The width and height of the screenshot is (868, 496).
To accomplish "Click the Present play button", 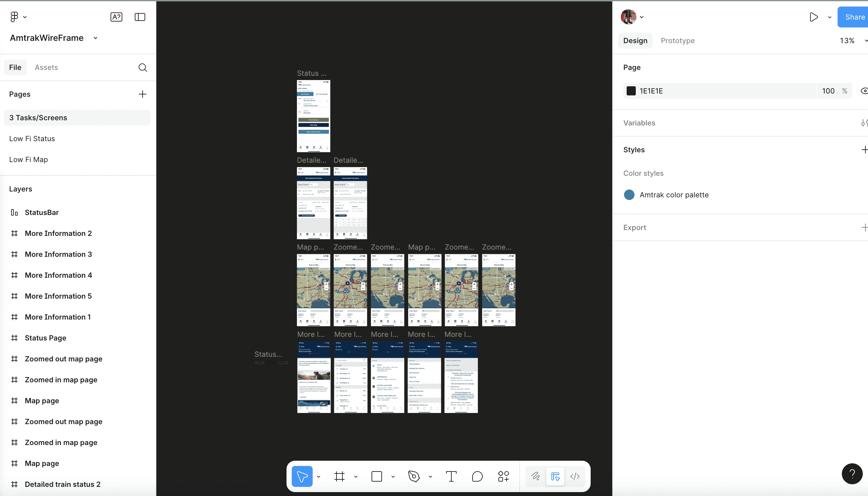I will [813, 17].
